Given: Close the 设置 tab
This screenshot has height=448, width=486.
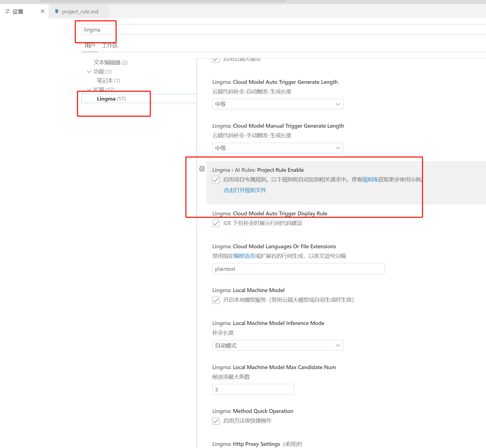Looking at the screenshot, I should [x=42, y=11].
